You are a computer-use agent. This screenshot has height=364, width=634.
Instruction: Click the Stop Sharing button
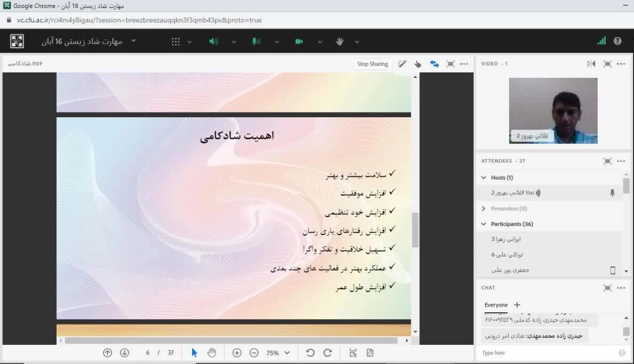coord(372,64)
